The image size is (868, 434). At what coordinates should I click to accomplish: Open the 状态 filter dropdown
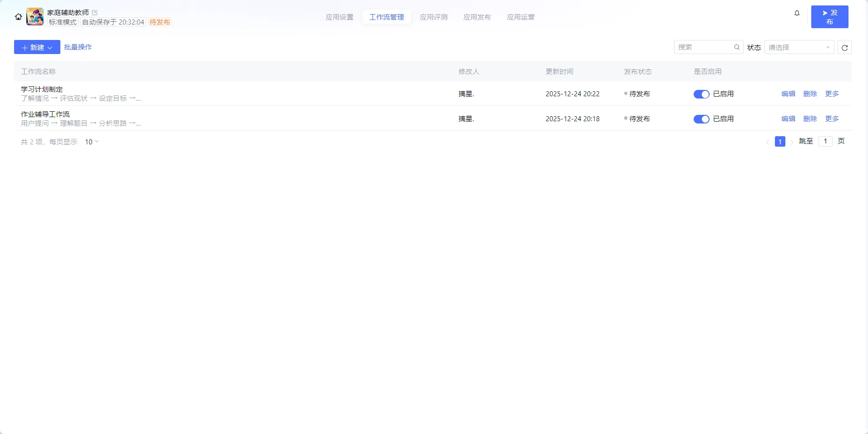pos(799,47)
